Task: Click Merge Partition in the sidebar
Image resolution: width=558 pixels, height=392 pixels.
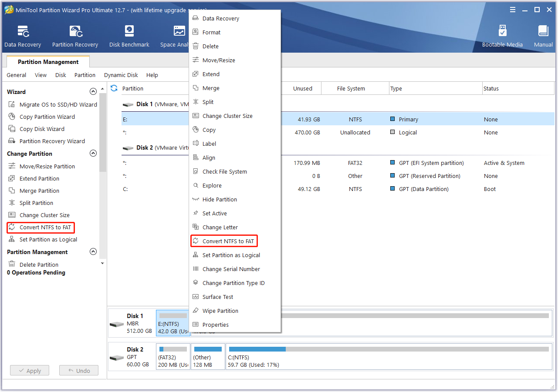Action: tap(34, 191)
